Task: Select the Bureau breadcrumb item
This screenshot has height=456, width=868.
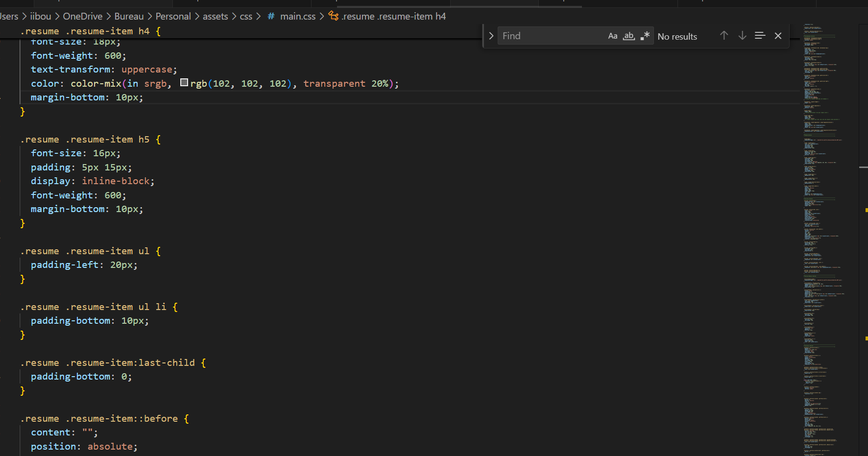Action: coord(129,16)
